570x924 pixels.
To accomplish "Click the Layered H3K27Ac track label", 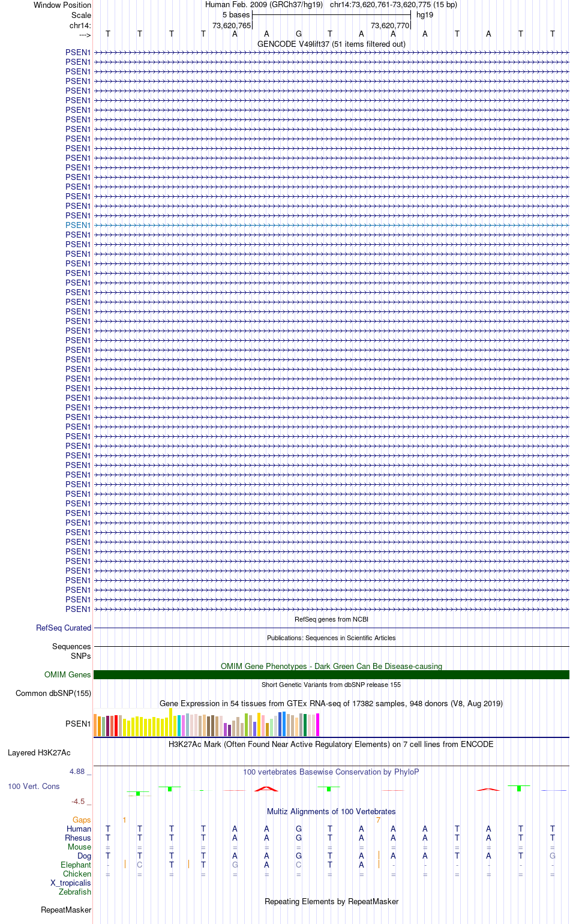I will pos(39,753).
